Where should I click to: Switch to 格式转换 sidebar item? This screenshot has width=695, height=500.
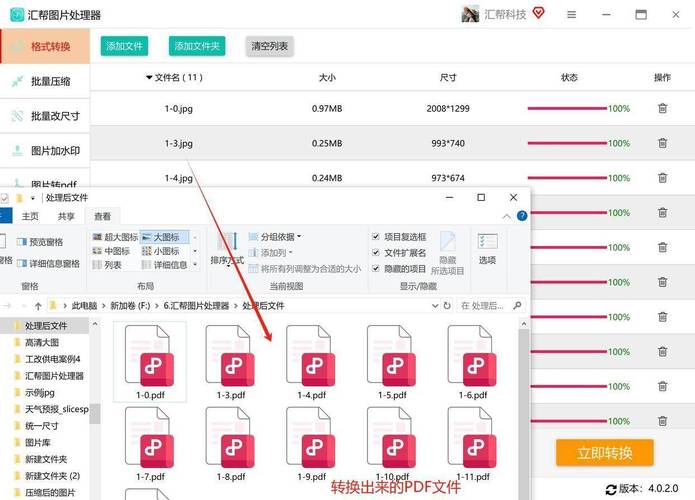pyautogui.click(x=45, y=47)
